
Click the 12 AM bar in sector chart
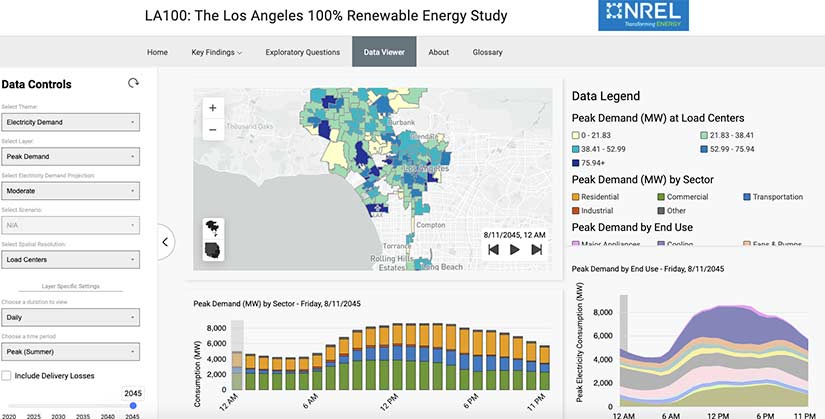pos(237,371)
